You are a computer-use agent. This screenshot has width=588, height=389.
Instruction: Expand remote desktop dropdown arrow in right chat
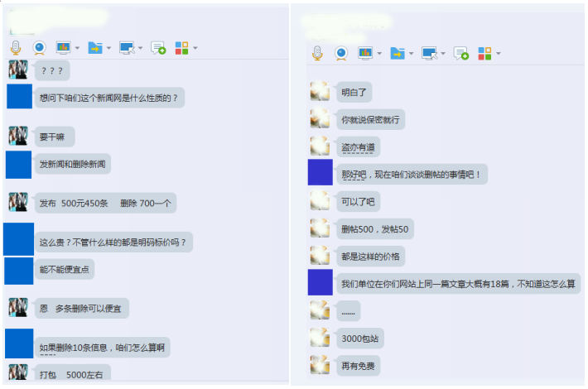pyautogui.click(x=443, y=54)
